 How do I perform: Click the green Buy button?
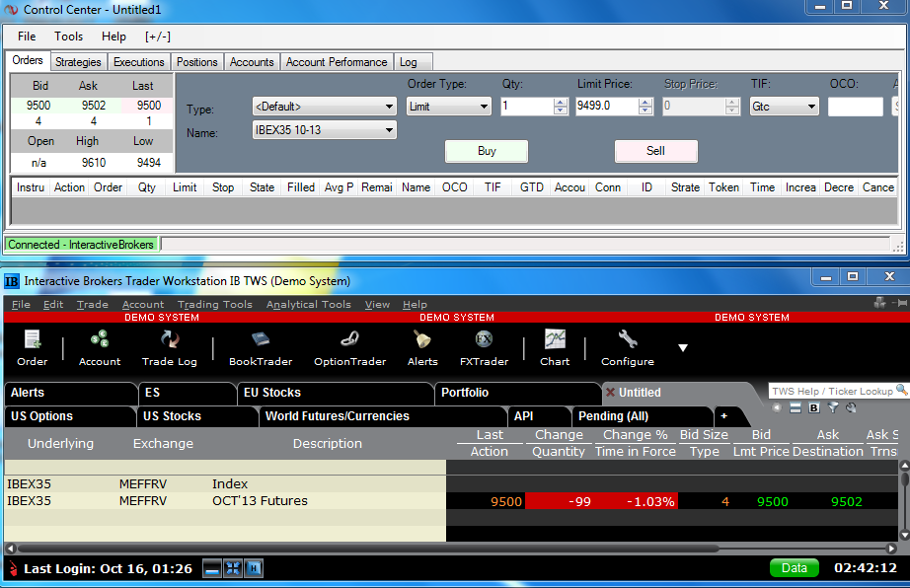tap(487, 151)
